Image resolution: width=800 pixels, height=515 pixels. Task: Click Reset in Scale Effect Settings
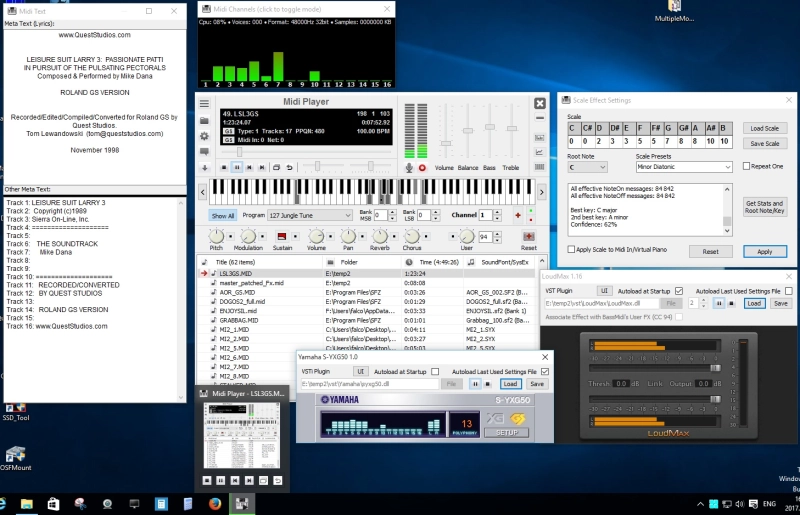(x=710, y=252)
